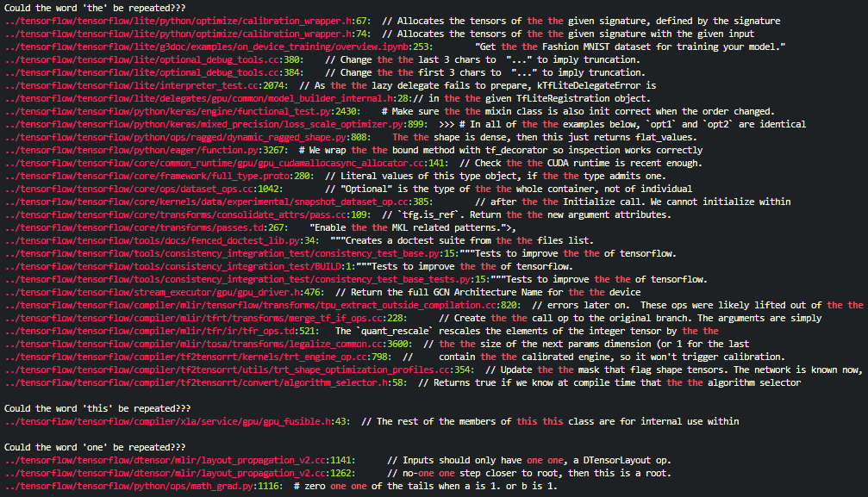The width and height of the screenshot is (868, 497).
Task: Click the layout_propagation_v2.cc:1141 path
Action: (x=178, y=460)
